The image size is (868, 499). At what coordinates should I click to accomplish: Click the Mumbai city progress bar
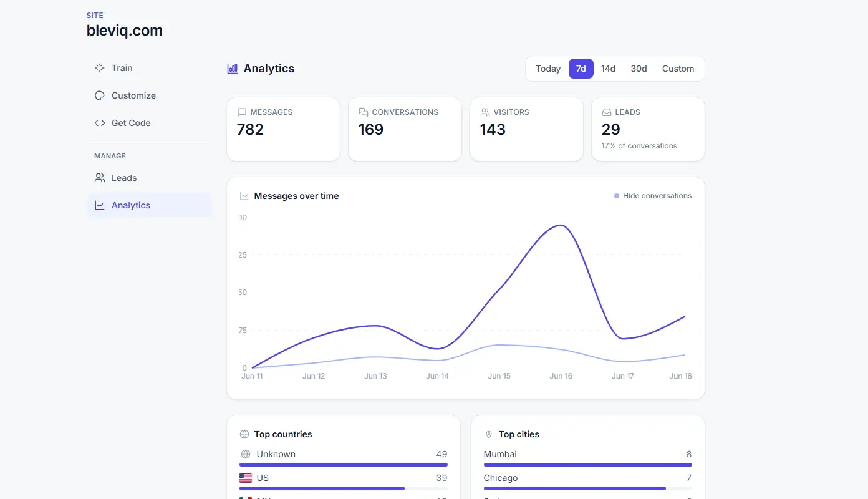[x=588, y=465]
